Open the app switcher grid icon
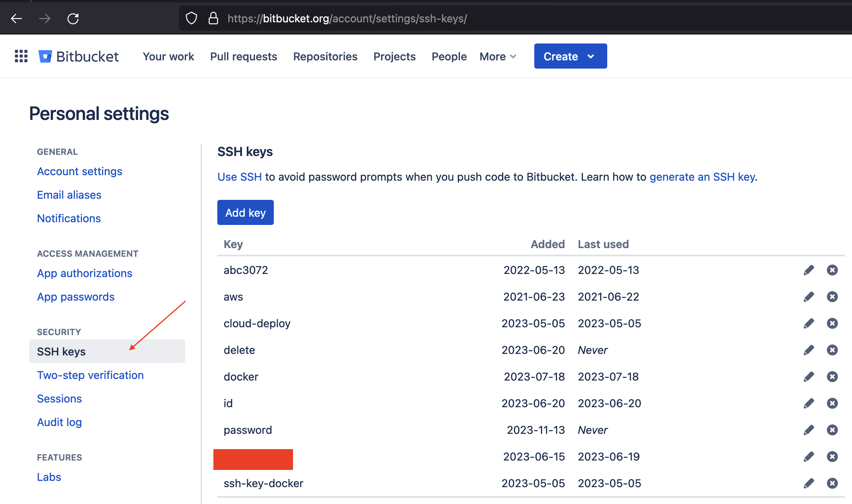Image resolution: width=852 pixels, height=504 pixels. (21, 56)
